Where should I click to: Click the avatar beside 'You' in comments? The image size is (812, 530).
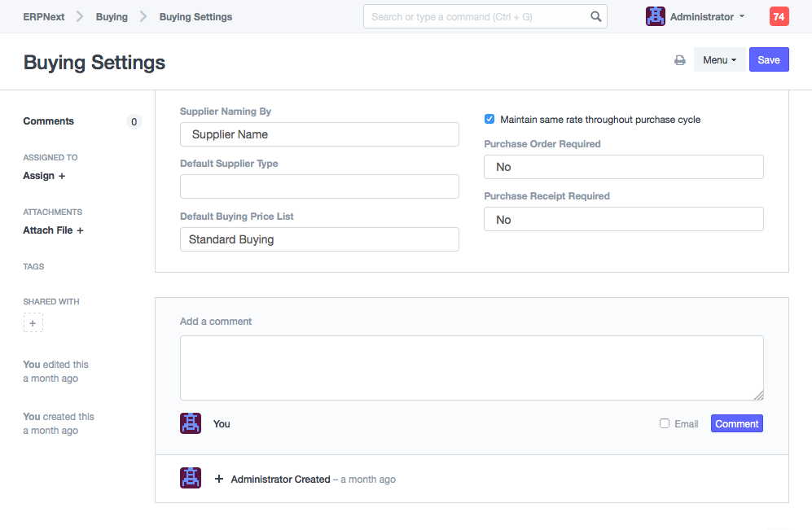(x=190, y=423)
